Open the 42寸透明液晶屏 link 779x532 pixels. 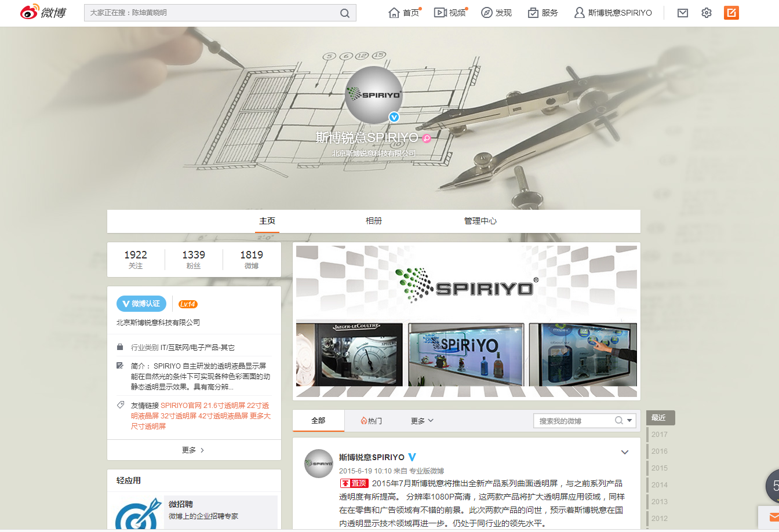223,416
